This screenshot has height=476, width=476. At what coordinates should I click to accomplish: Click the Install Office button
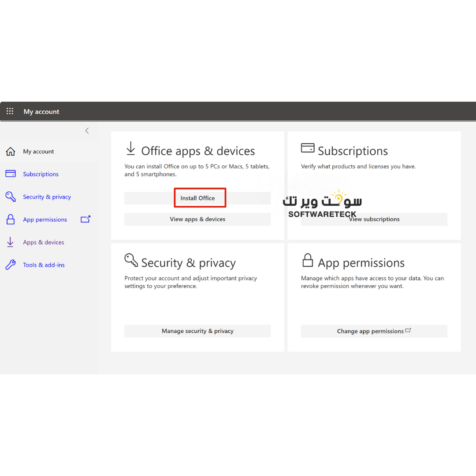click(x=197, y=198)
